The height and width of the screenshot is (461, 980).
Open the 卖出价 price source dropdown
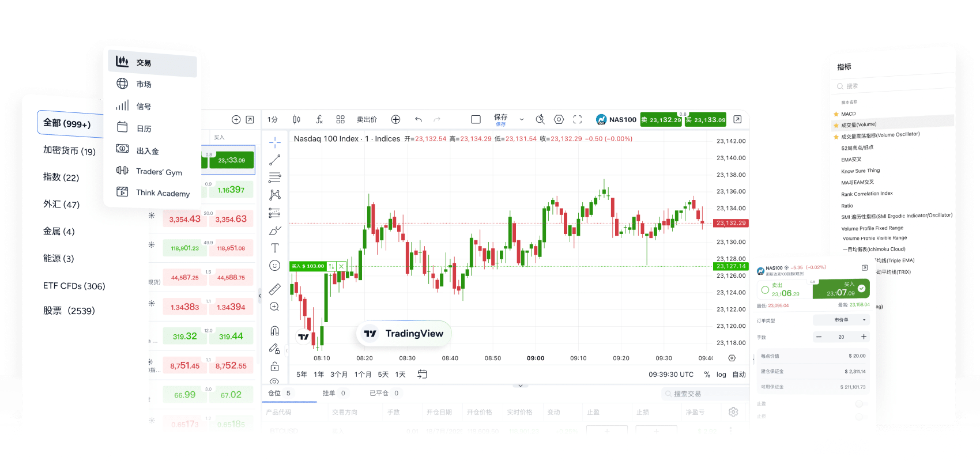[x=367, y=120]
